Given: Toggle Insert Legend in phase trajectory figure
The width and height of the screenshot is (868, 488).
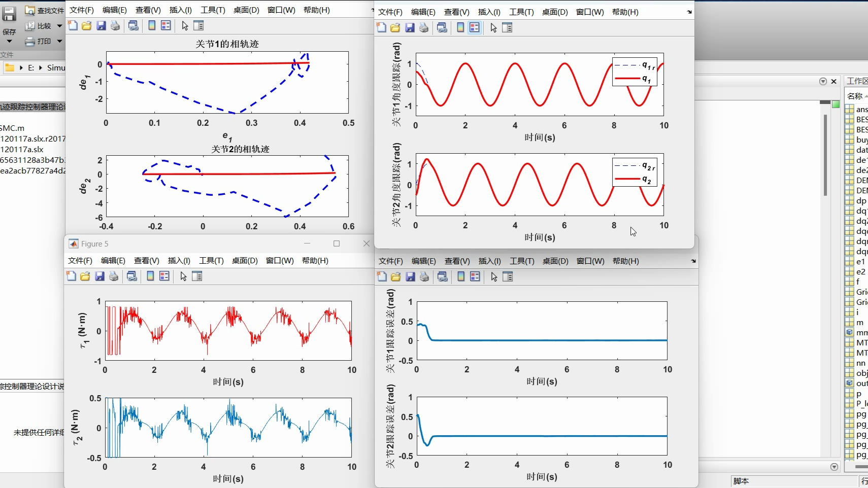Looking at the screenshot, I should (x=166, y=25).
